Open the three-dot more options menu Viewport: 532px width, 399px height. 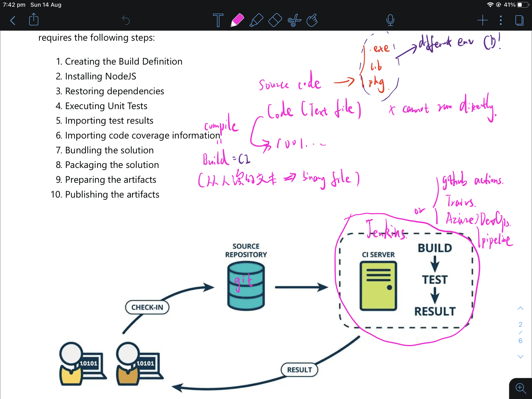(x=500, y=20)
